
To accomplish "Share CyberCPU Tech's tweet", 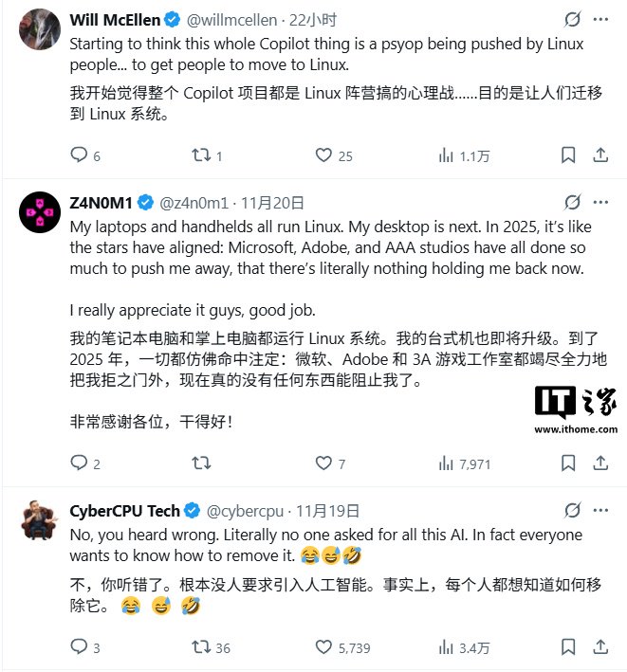I will coord(600,646).
